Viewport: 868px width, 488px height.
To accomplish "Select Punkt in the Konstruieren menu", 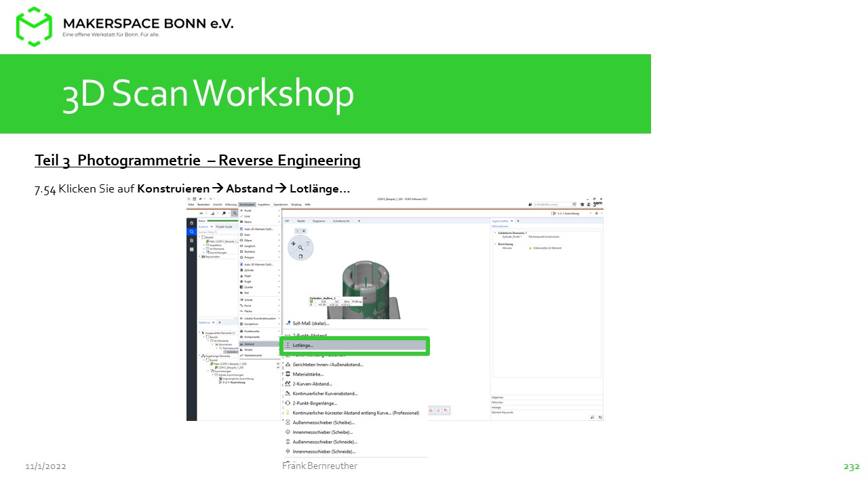I will (x=260, y=211).
